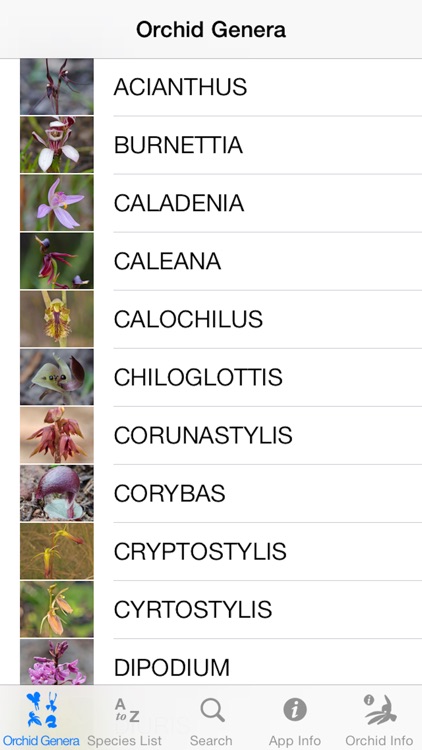The width and height of the screenshot is (422, 750).
Task: Tap the Search magnifying glass icon
Action: [x=212, y=710]
